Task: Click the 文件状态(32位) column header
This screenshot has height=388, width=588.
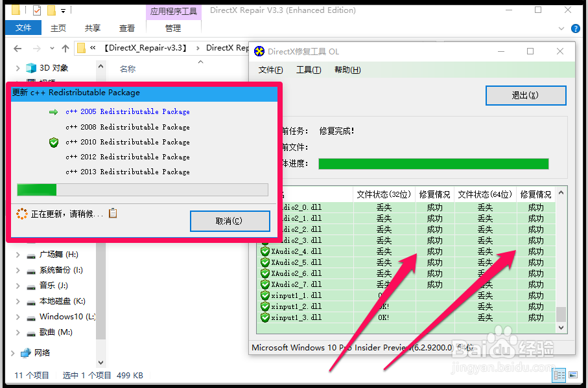Action: point(384,194)
